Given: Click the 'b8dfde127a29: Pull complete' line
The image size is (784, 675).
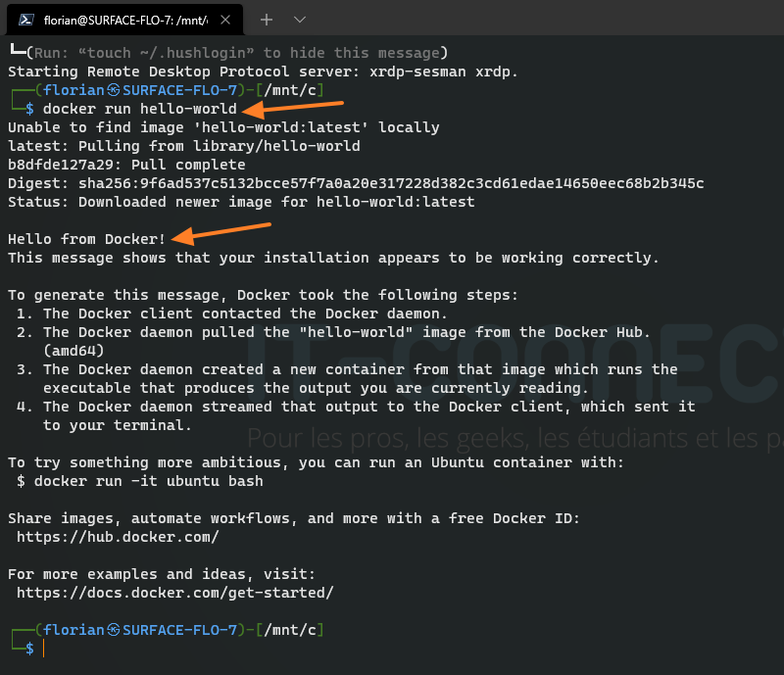Looking at the screenshot, I should 126,165.
